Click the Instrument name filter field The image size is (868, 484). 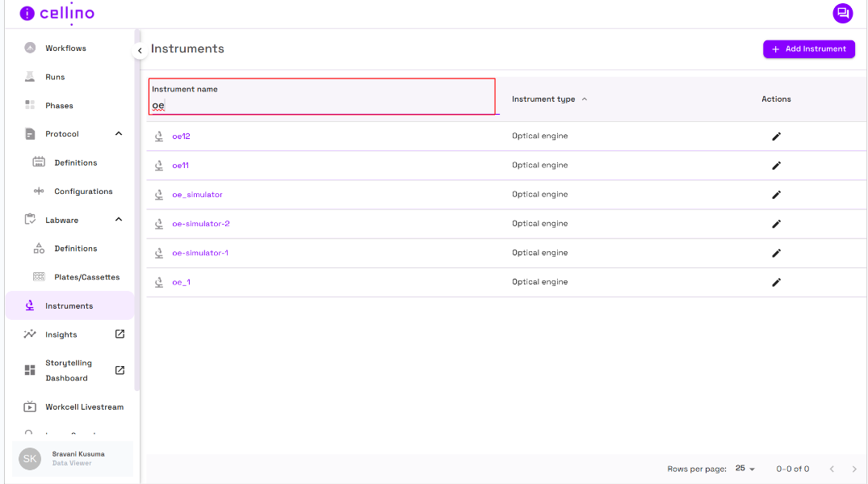321,105
